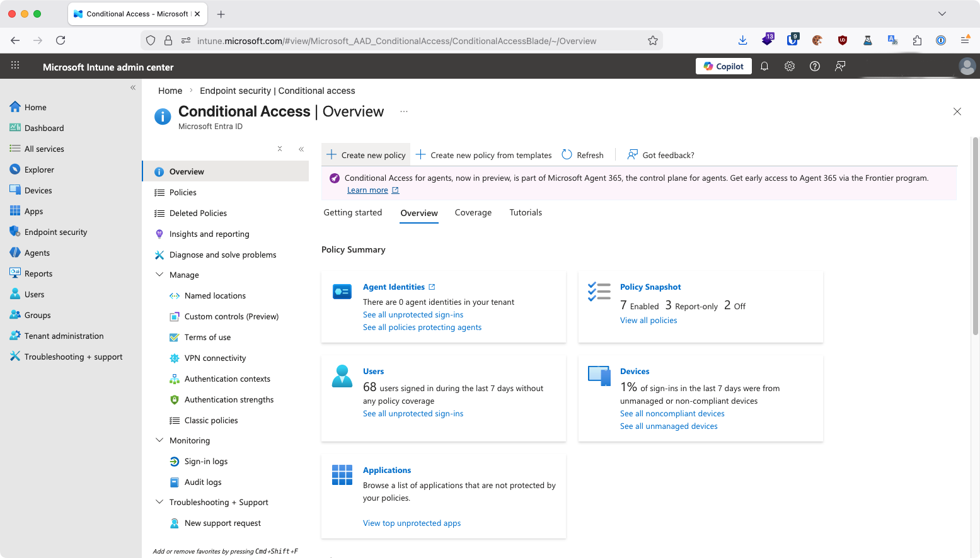Open portal settings gear icon

coord(790,66)
